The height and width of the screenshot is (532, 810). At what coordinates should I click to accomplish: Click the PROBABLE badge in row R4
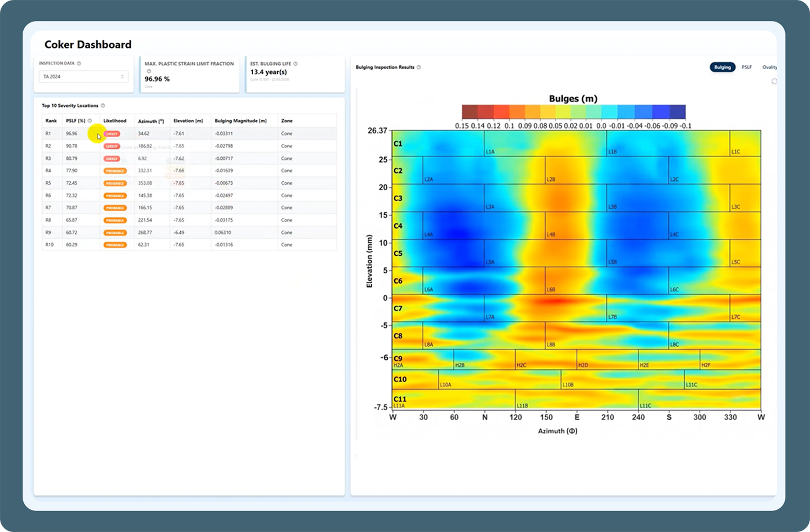tap(115, 171)
